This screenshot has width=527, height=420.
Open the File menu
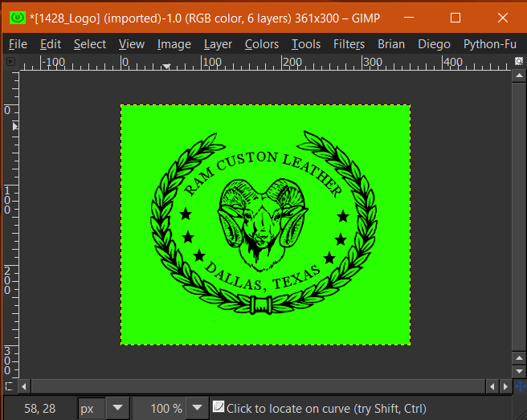18,44
